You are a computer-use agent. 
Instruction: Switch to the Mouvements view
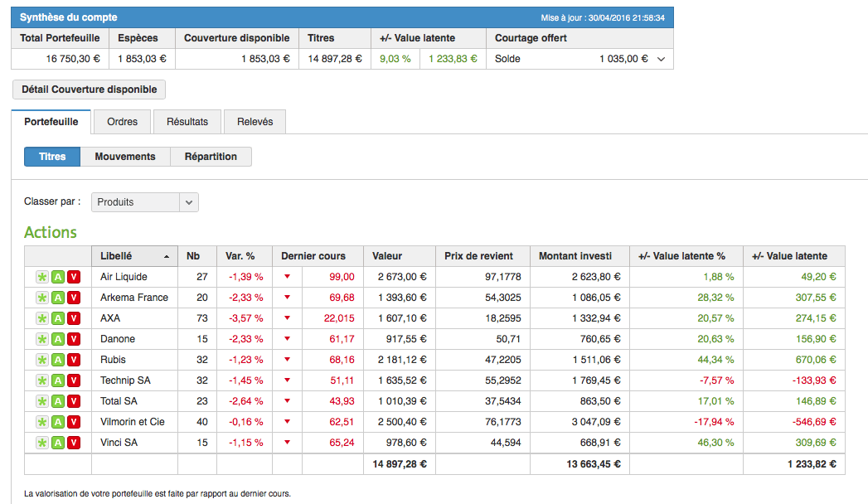click(x=125, y=157)
